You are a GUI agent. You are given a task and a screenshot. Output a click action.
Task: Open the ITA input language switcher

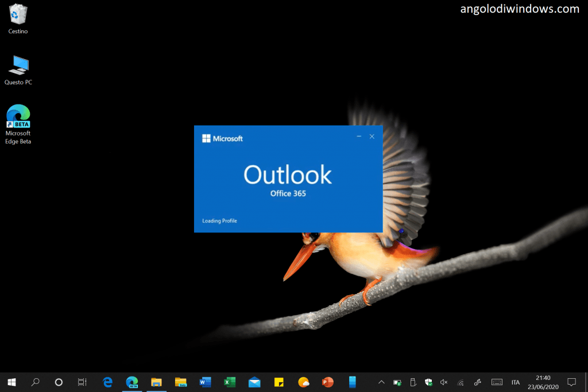click(x=516, y=382)
